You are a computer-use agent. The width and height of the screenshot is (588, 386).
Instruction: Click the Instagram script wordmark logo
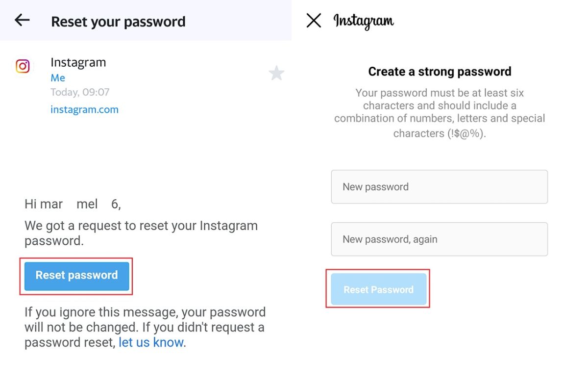tap(364, 21)
